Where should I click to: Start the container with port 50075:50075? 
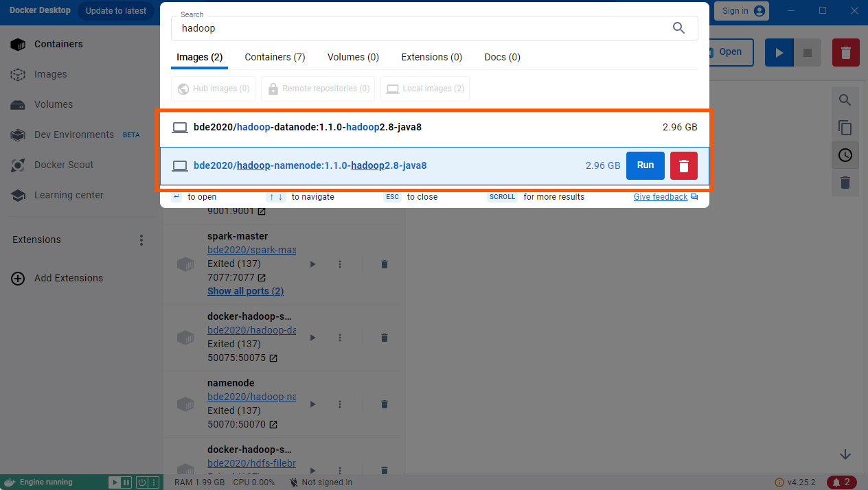point(313,338)
